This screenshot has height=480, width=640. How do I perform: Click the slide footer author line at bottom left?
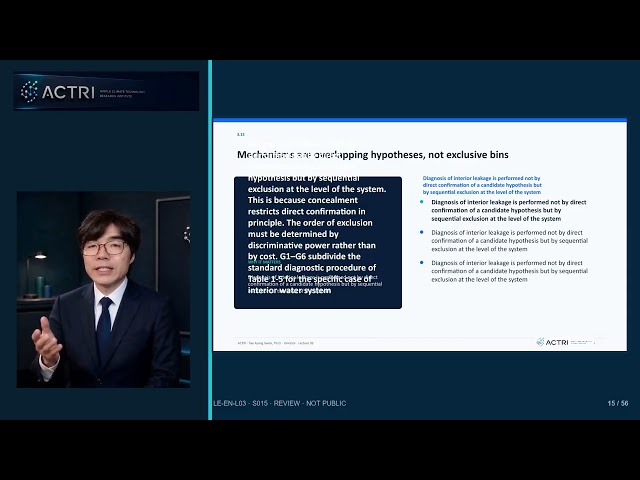276,343
